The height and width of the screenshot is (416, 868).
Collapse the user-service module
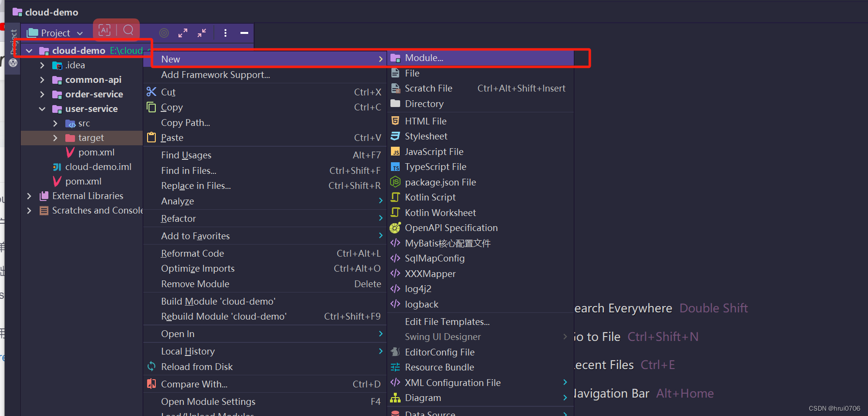[42, 108]
